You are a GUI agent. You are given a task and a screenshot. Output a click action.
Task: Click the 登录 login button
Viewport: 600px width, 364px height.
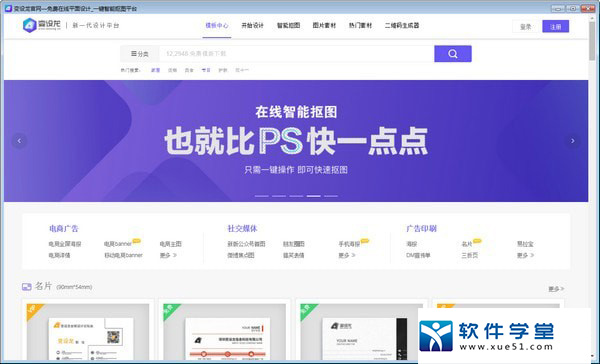coord(526,26)
